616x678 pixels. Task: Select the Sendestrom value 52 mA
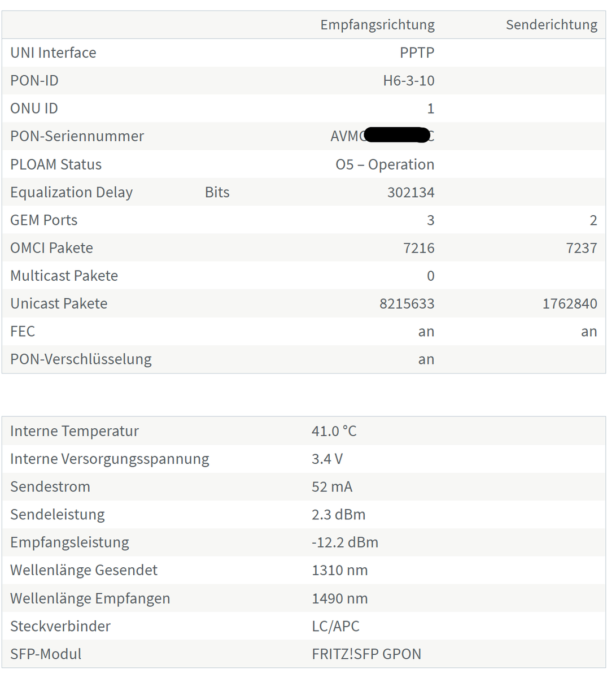pos(332,486)
